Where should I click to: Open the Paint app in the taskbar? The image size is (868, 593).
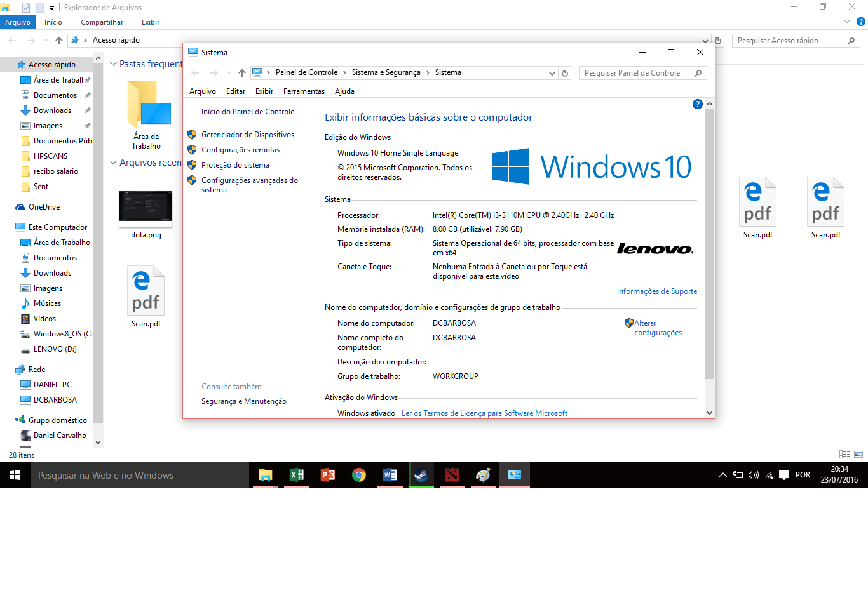(x=483, y=475)
